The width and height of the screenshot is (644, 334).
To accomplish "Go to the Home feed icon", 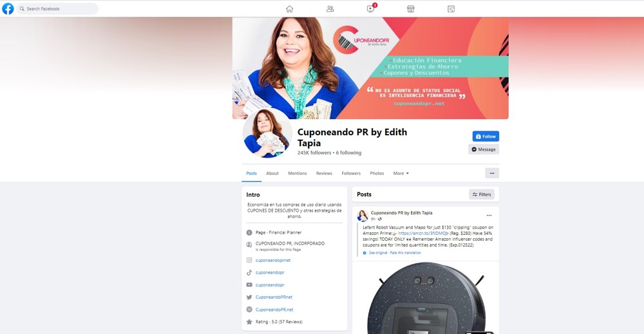I will click(x=290, y=8).
